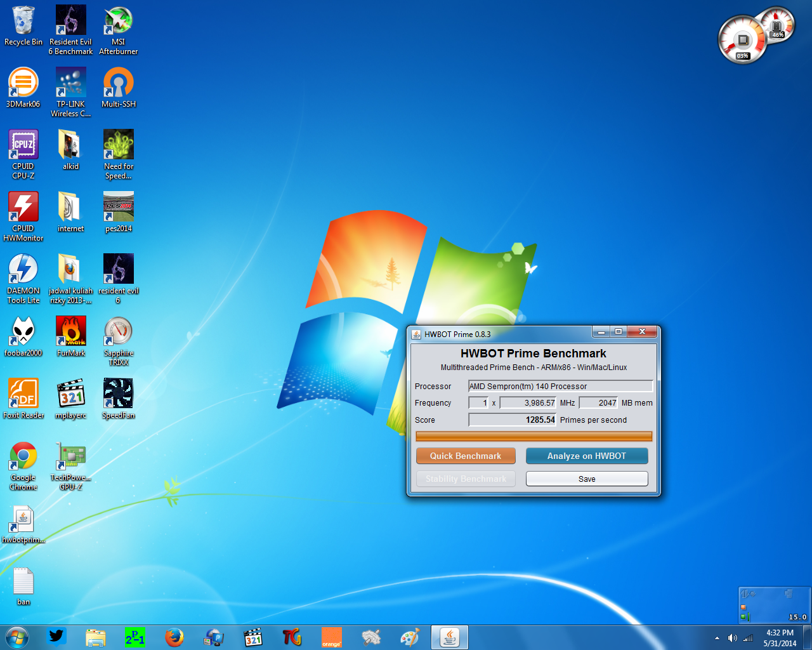Select Sapphire TRIXX desktop icon
The width and height of the screenshot is (812, 650).
click(x=119, y=341)
